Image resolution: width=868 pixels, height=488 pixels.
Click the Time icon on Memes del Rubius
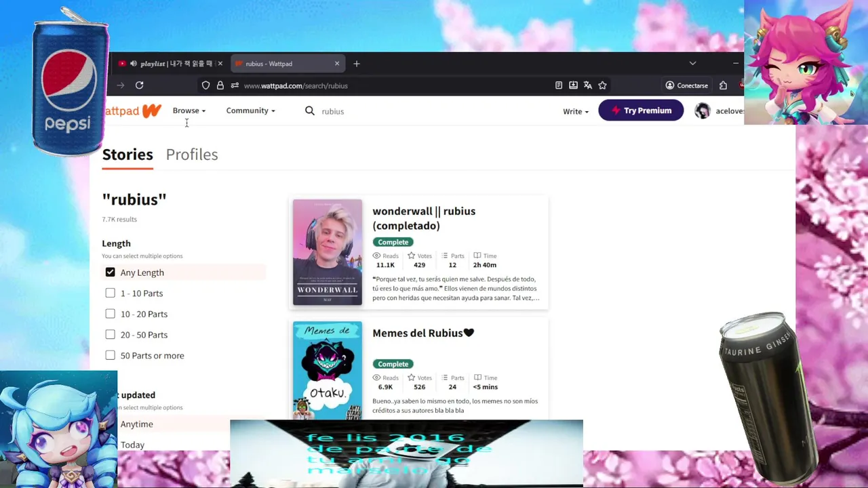pyautogui.click(x=477, y=378)
